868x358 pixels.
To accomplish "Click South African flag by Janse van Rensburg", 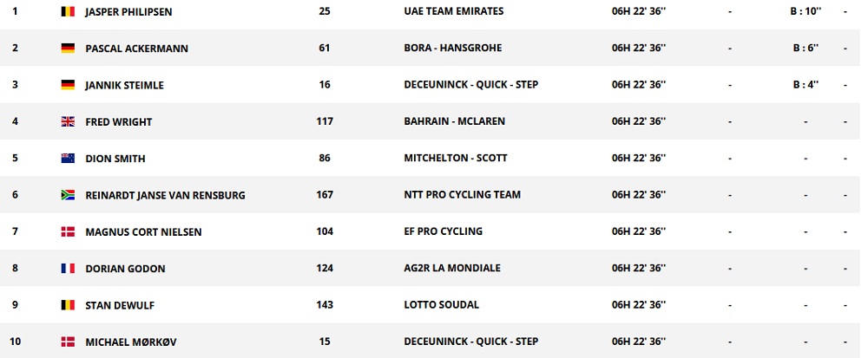I will [x=67, y=195].
